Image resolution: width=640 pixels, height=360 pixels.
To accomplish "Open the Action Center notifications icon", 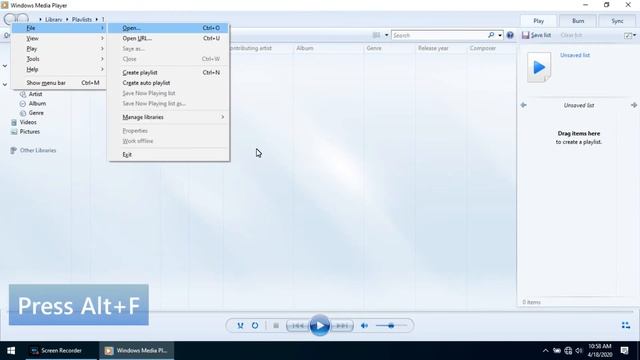I will click(x=624, y=351).
